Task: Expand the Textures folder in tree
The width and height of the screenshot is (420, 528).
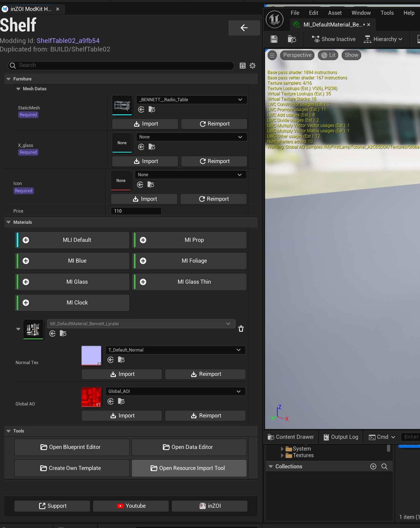Action: point(282,456)
